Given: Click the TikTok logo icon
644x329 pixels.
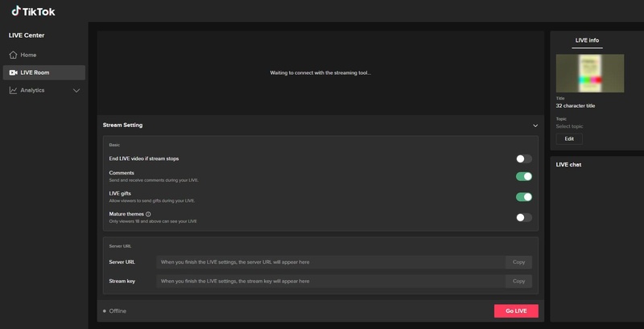Looking at the screenshot, I should tap(15, 11).
